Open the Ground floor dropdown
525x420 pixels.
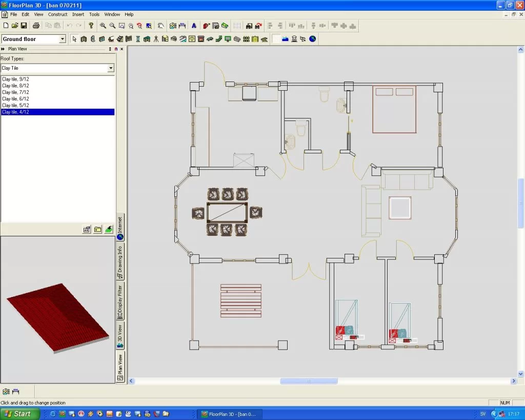(63, 39)
